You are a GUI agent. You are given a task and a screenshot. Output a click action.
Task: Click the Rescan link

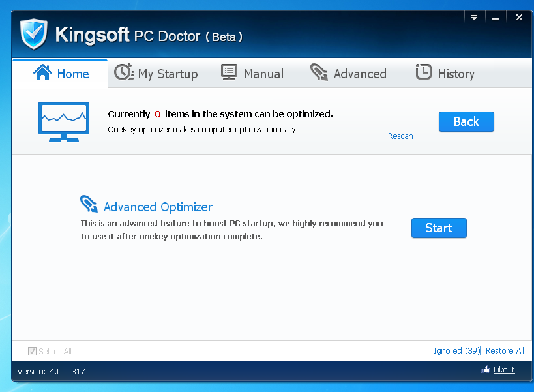click(400, 136)
